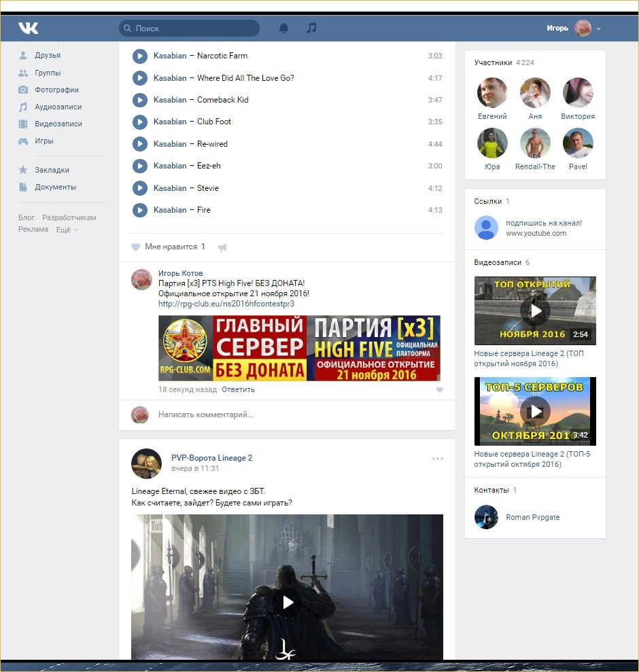Open Фотографии section
The width and height of the screenshot is (639, 672).
pos(56,90)
